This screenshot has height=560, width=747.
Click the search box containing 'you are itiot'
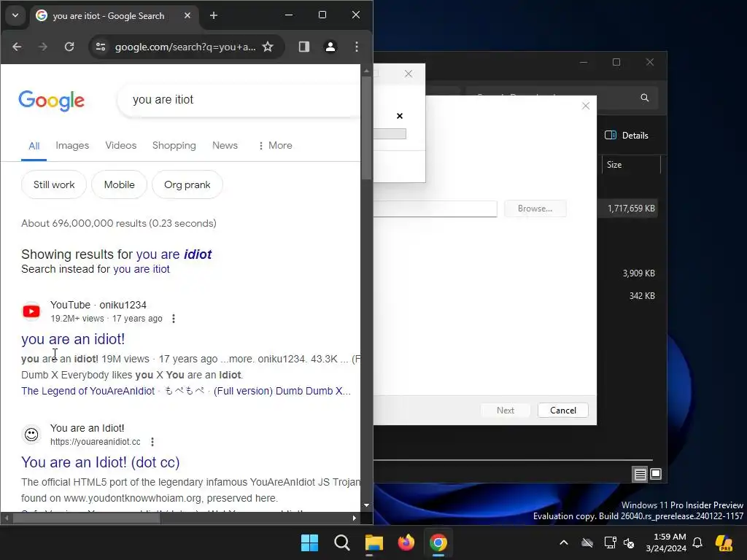[239, 99]
